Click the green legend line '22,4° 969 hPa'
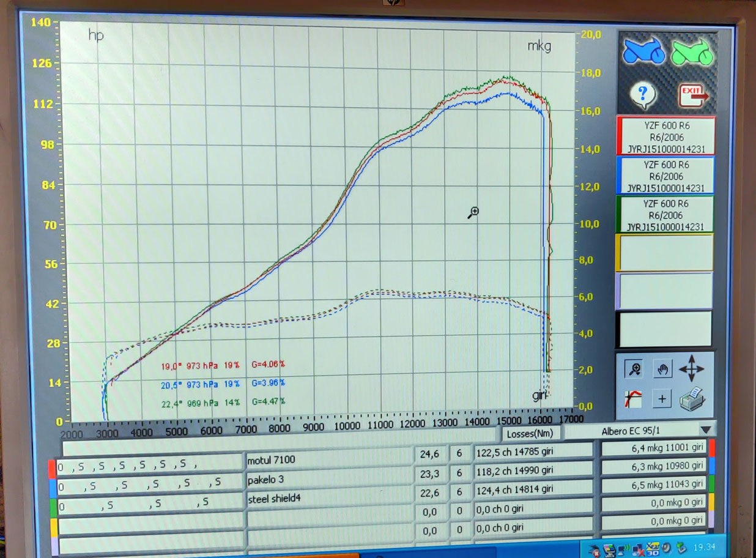756x558 pixels. point(223,402)
